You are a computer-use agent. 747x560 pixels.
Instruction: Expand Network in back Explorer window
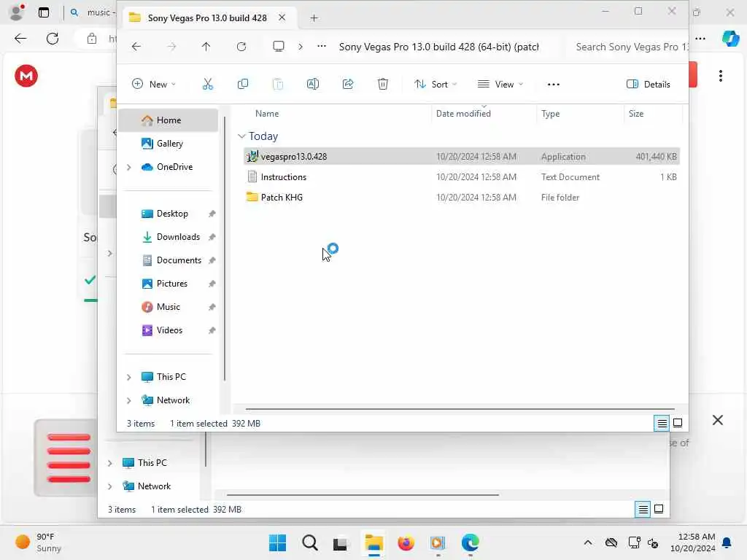click(x=109, y=486)
